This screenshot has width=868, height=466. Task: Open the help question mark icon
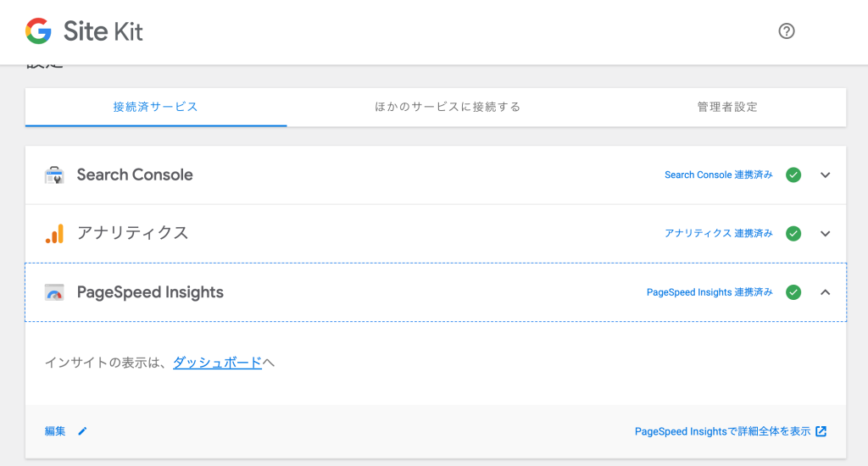786,31
